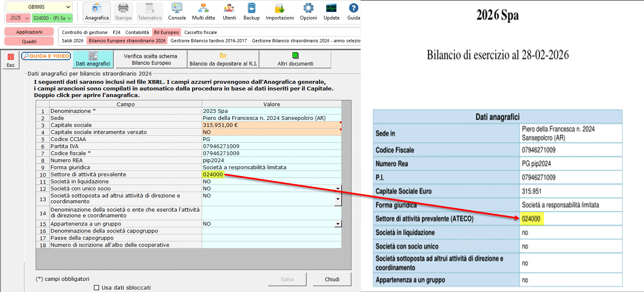Expand Società con unico socio dropdown arrow
Image resolution: width=644 pixels, height=292 pixels.
tap(338, 189)
